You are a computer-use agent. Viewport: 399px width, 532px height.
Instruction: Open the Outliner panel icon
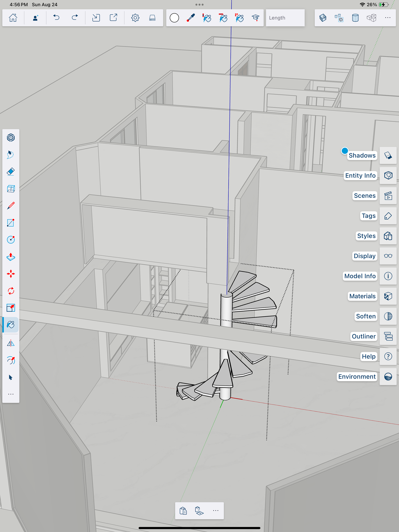pos(388,336)
